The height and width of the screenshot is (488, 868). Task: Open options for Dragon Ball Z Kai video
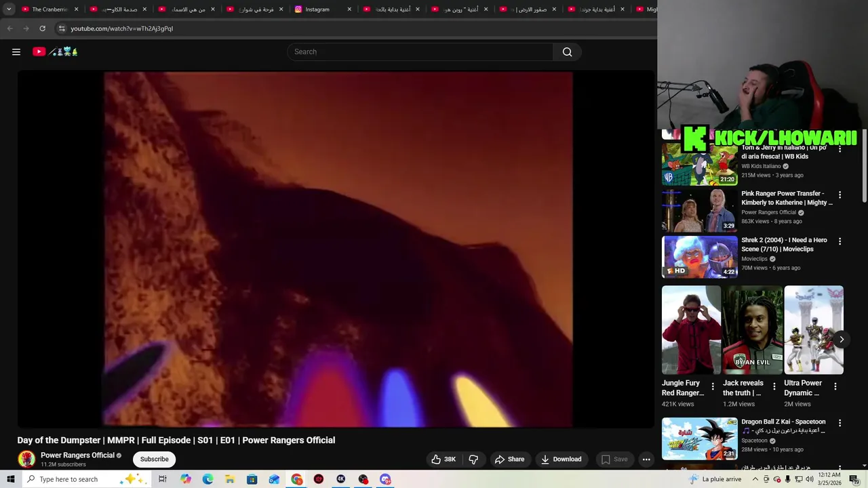[x=840, y=423]
